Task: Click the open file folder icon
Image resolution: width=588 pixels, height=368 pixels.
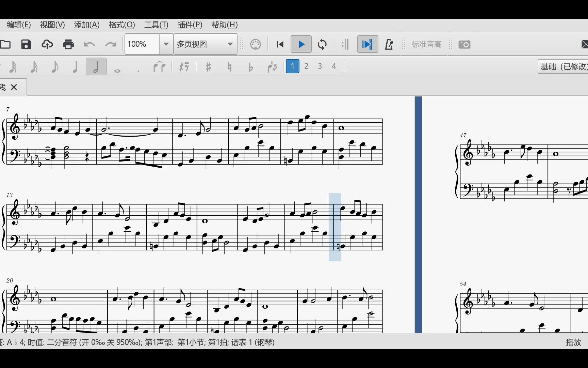Action: pyautogui.click(x=5, y=44)
